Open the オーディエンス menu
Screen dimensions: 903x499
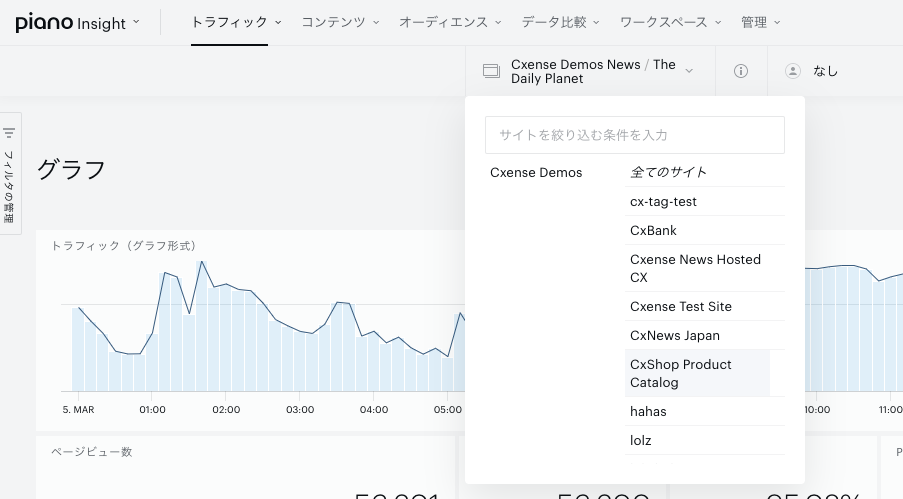pos(450,22)
